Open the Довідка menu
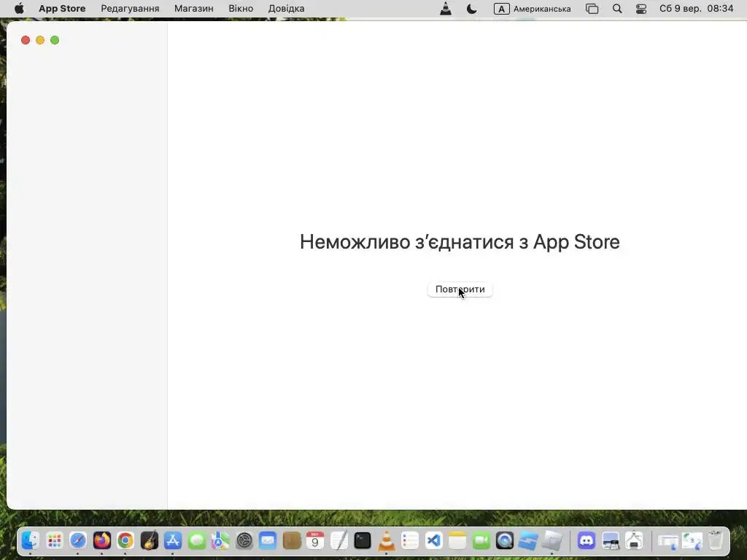 pyautogui.click(x=286, y=9)
